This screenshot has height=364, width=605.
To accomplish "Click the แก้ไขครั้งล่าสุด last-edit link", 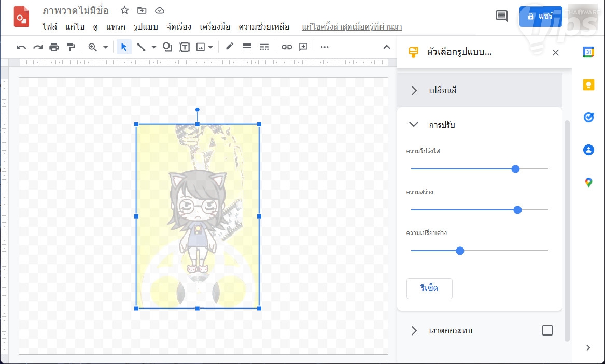I will pos(352,27).
